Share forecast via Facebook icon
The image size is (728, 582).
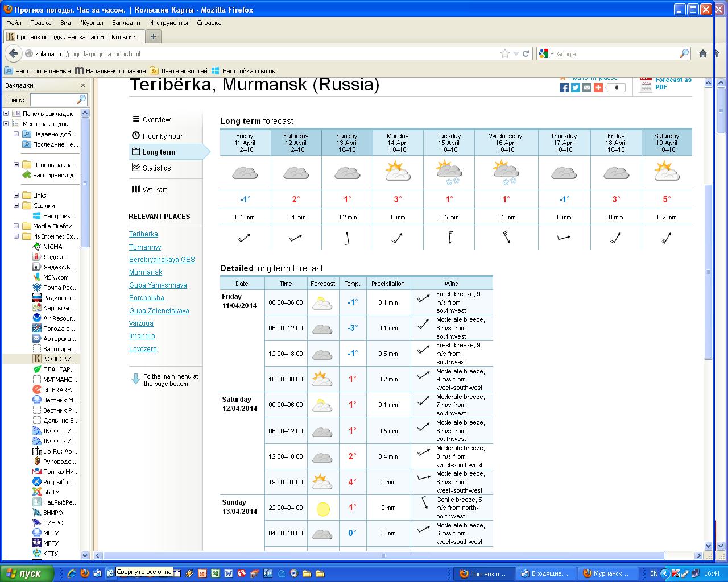point(564,88)
